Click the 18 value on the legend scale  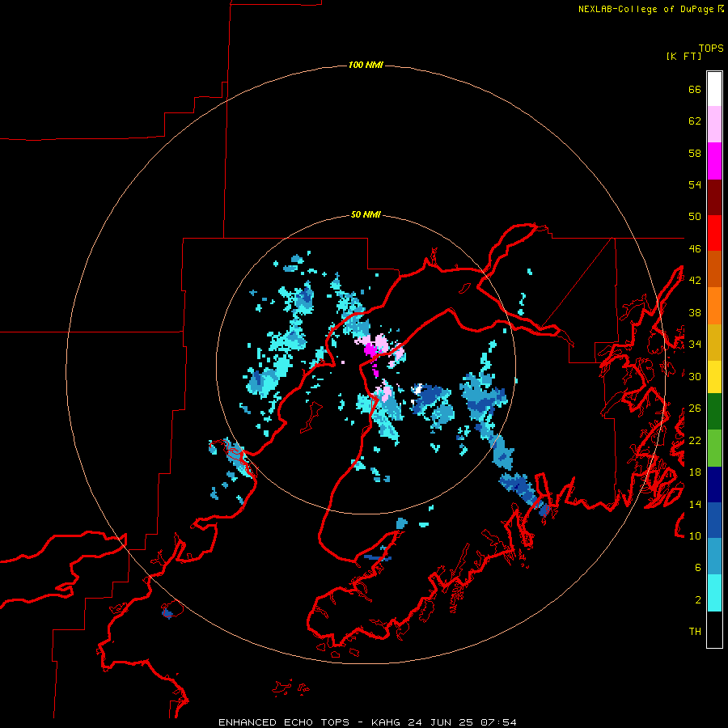[695, 472]
